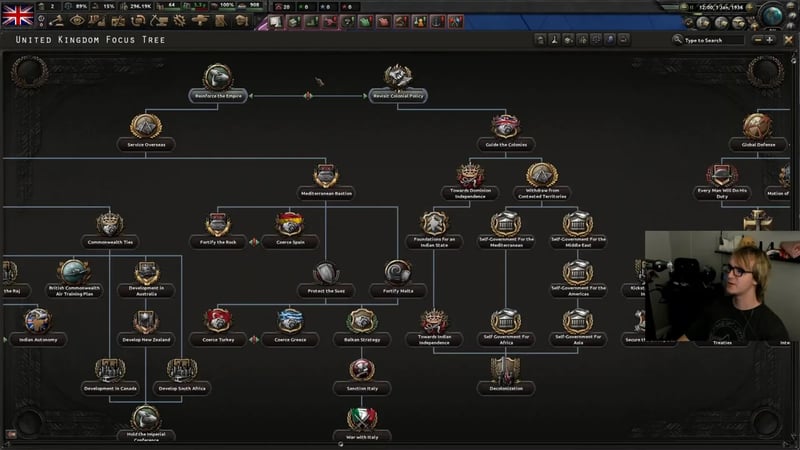Viewport: 800px width, 450px height.
Task: Select British Commonwealth Air Training Plan focus
Action: click(x=74, y=279)
